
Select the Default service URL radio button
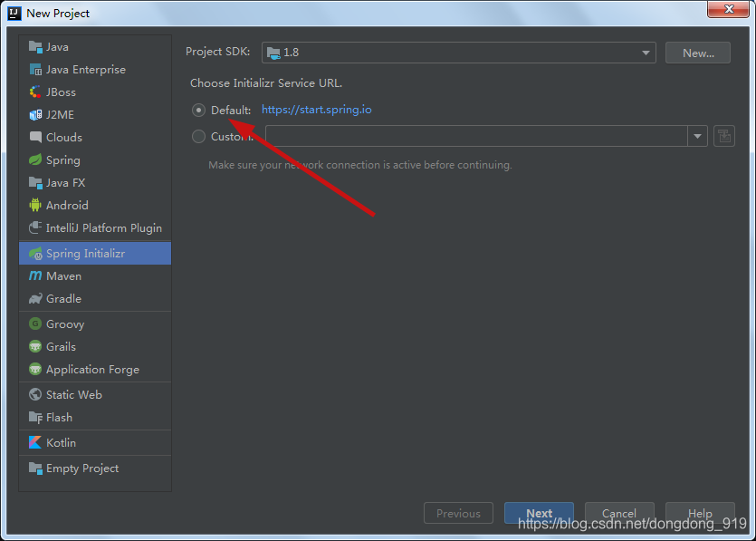[x=198, y=110]
